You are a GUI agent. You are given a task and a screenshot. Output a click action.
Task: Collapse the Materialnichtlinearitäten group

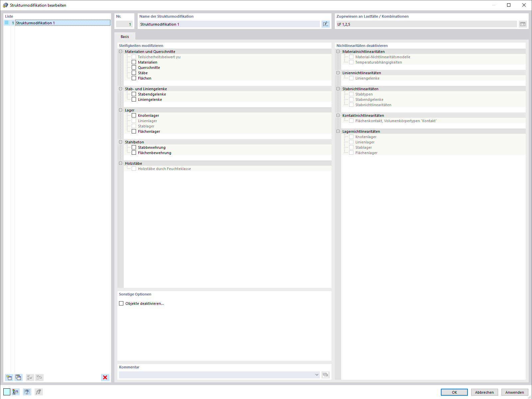(x=338, y=52)
